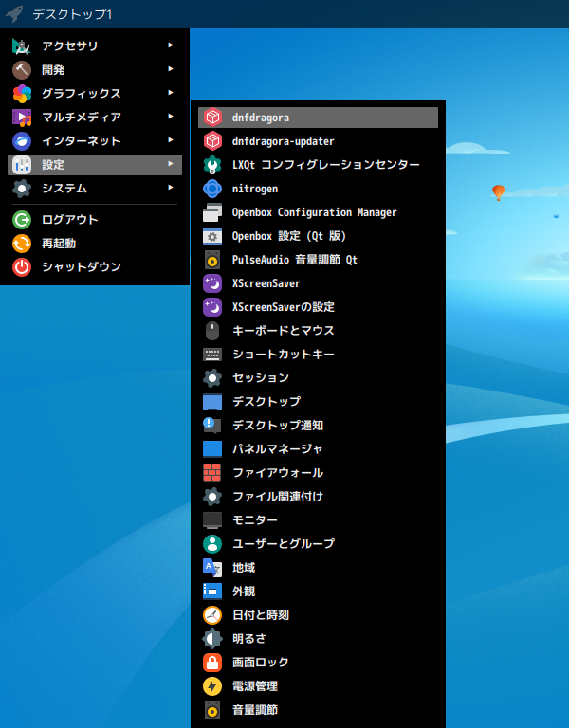
Task: Click the ログアウト green icon
Action: (22, 220)
